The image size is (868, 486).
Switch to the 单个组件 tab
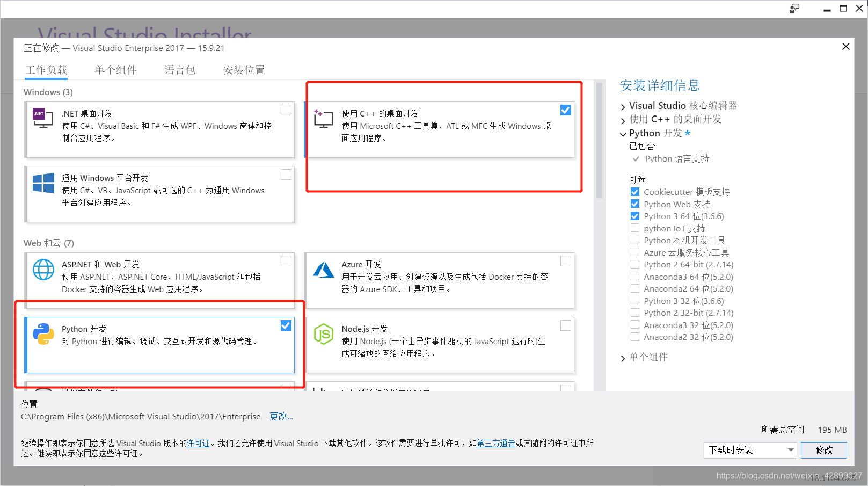coord(116,70)
